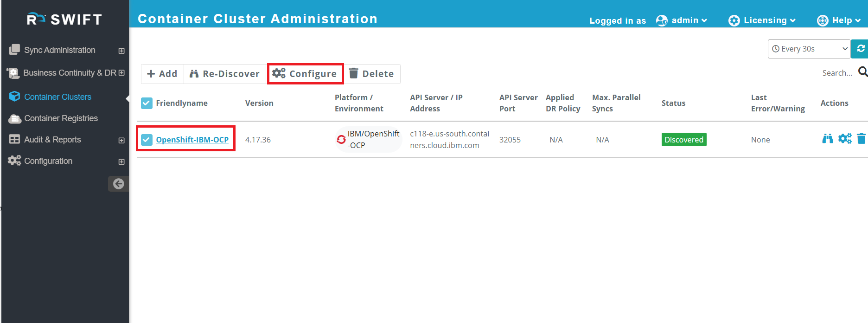The height and width of the screenshot is (323, 868).
Task: Open the Licensing dropdown
Action: click(x=770, y=20)
